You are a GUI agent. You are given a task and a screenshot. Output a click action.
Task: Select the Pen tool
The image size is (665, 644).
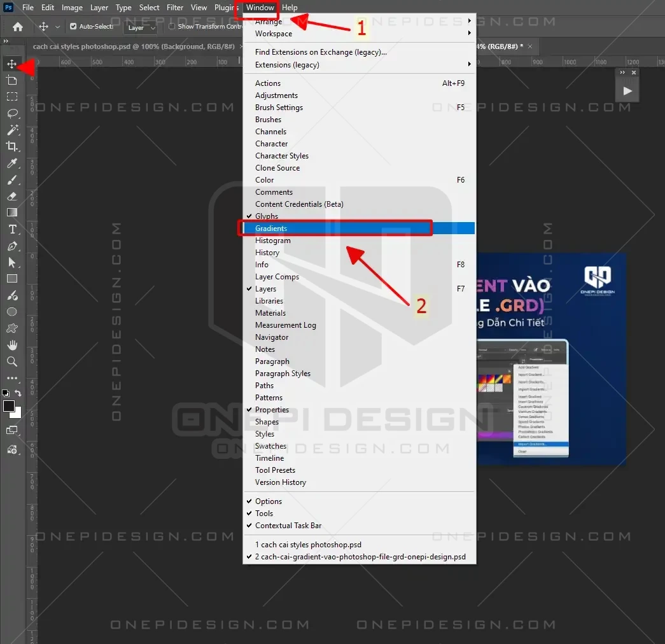coord(12,246)
